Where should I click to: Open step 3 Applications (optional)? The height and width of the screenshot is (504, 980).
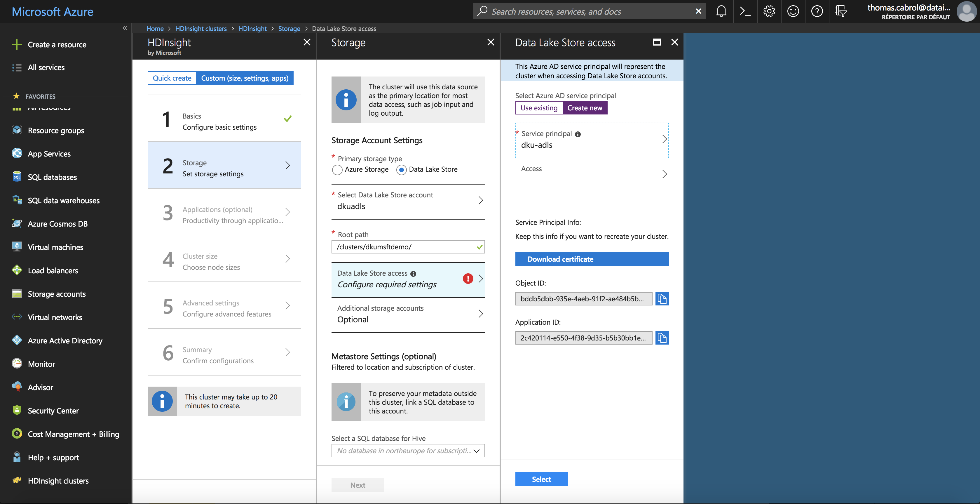(x=224, y=212)
